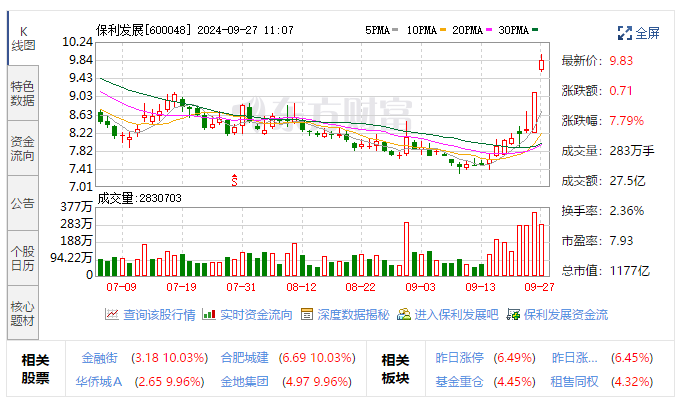Image resolution: width=679 pixels, height=405 pixels.
Task: Click the red S marker on chart
Action: tap(235, 180)
